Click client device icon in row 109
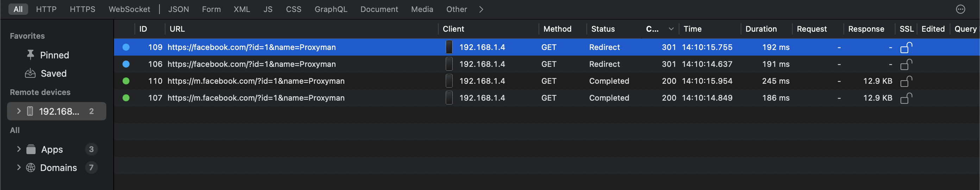 [449, 47]
